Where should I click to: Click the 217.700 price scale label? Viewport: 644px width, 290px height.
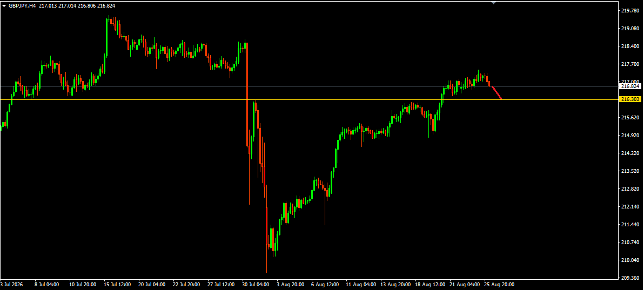[630, 64]
